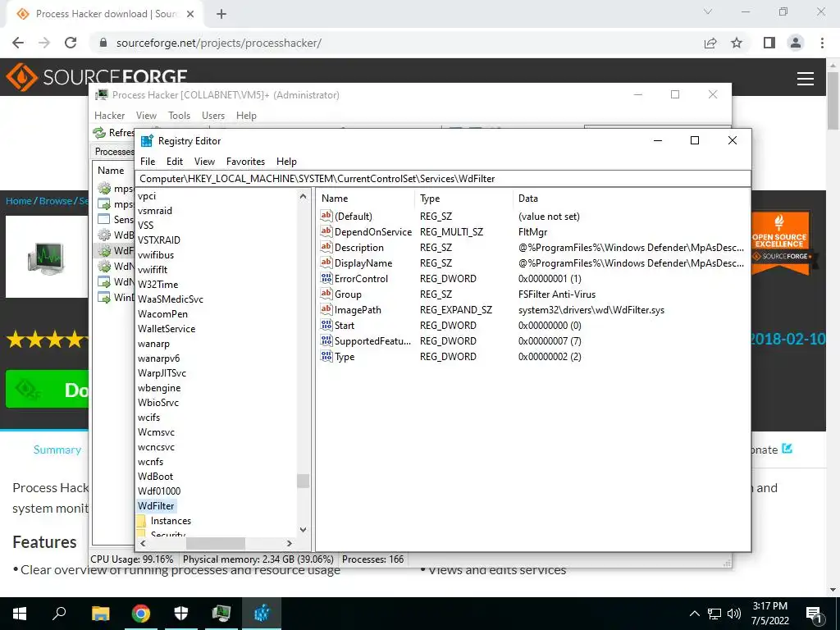Bookmark this page with star icon

point(737,43)
